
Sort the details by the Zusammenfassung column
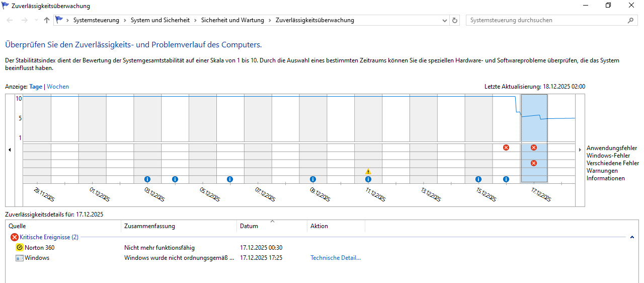pos(179,226)
